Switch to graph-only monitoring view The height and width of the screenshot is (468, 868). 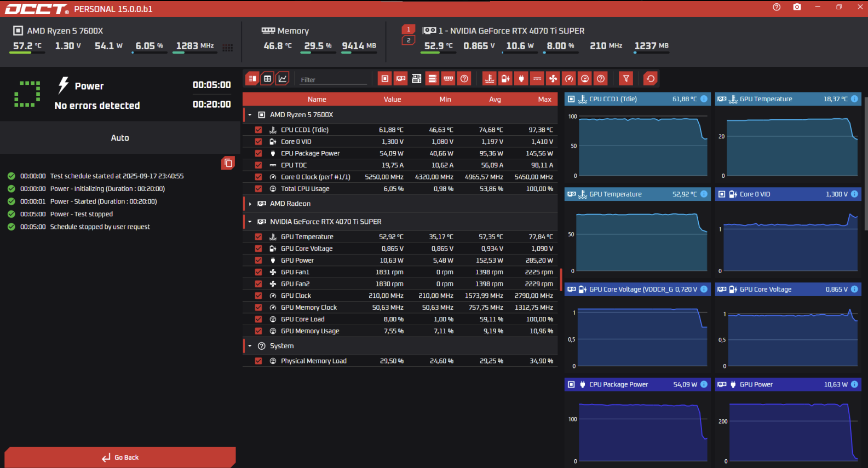[x=283, y=79]
